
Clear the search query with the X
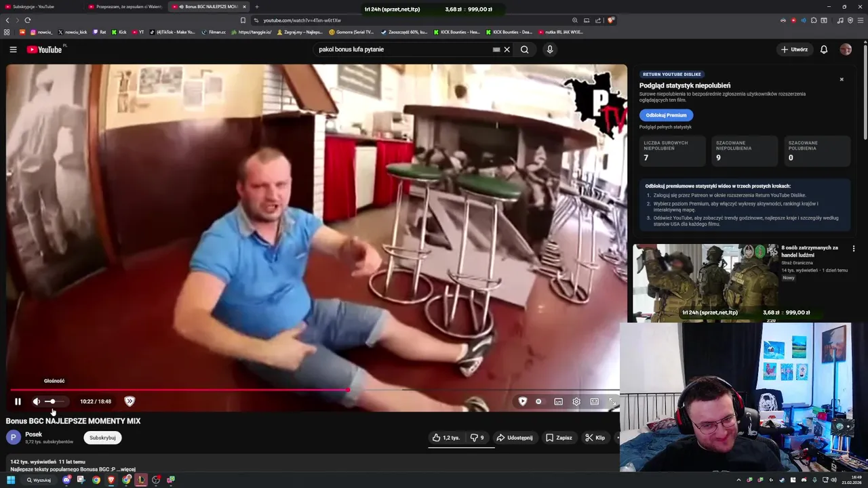507,49
